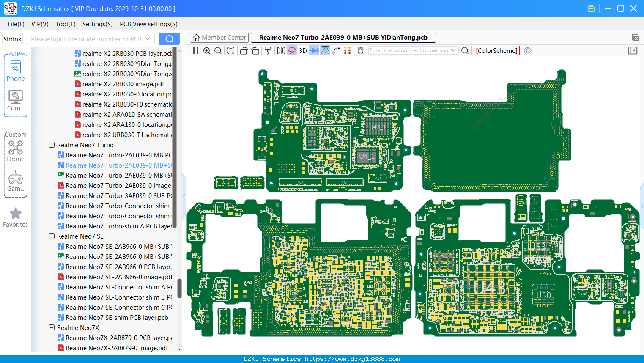Expand the model number dropdown
Screen dimensions: 644x363
[x=148, y=39]
